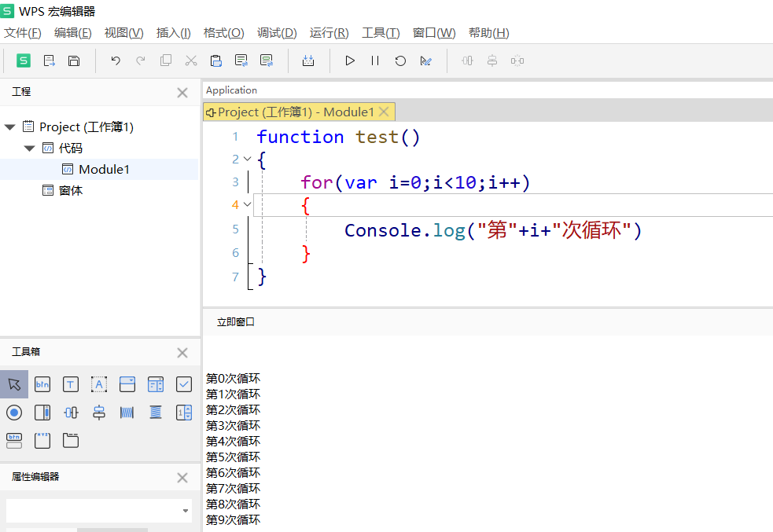
Task: Select the text box T control
Action: pos(71,384)
